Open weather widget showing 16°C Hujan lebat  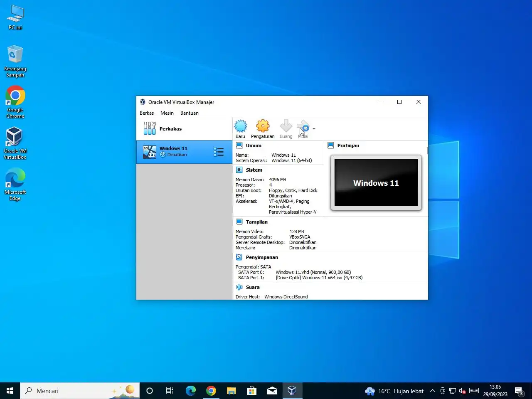394,391
